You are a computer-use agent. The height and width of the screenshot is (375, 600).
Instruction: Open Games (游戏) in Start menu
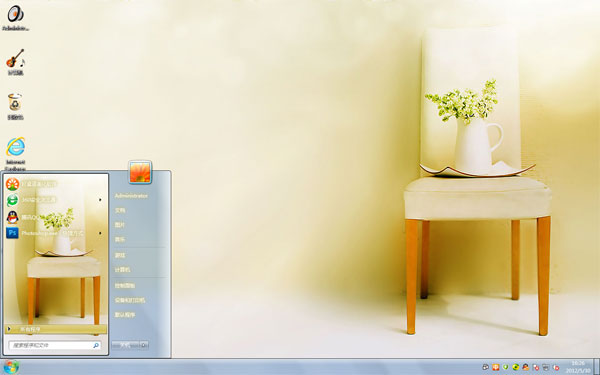pos(120,255)
